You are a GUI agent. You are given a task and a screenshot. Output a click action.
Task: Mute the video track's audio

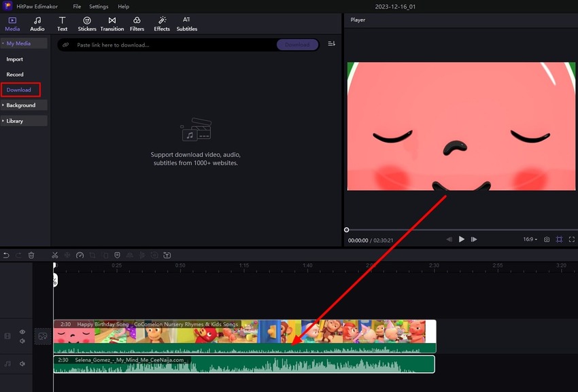coord(22,341)
